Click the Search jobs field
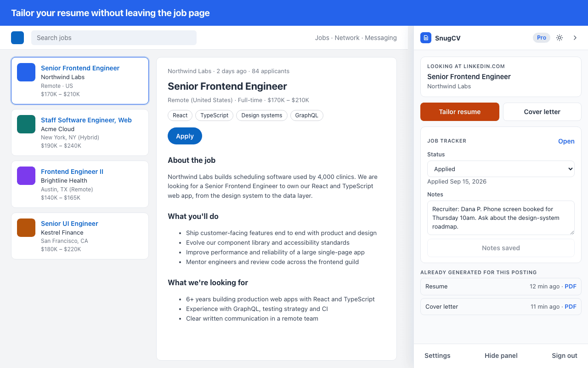The image size is (588, 368). click(114, 38)
